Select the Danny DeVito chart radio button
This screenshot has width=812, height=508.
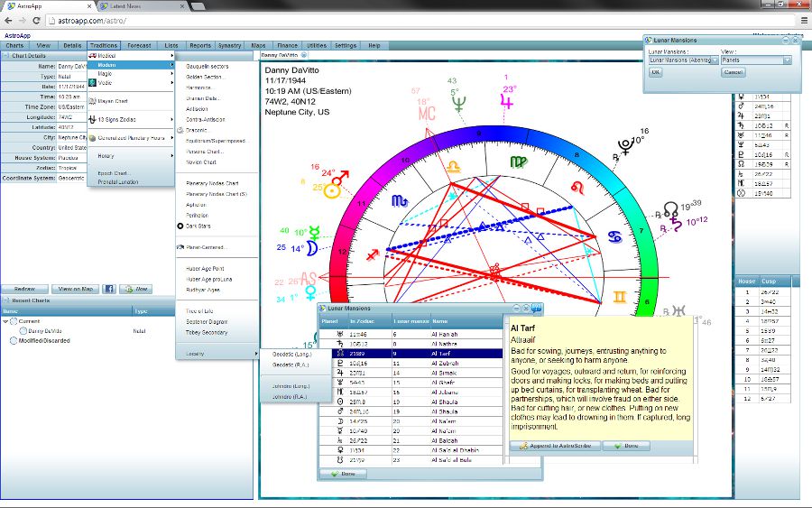(23, 331)
